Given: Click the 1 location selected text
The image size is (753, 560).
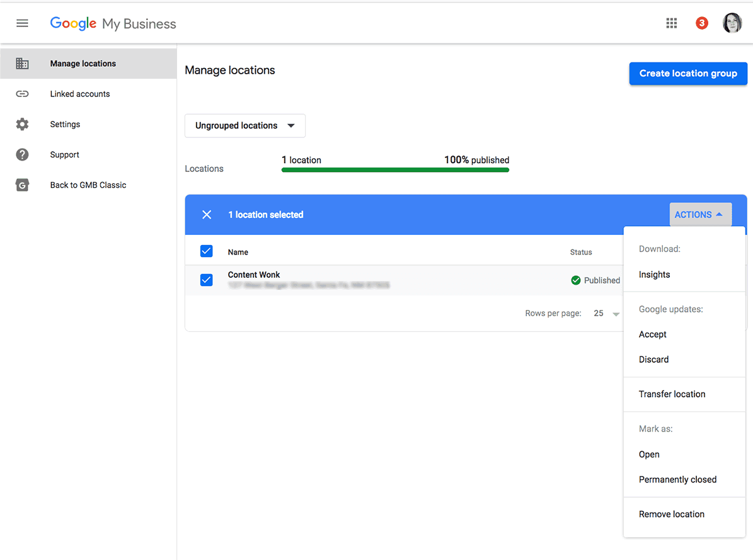Looking at the screenshot, I should (x=265, y=215).
